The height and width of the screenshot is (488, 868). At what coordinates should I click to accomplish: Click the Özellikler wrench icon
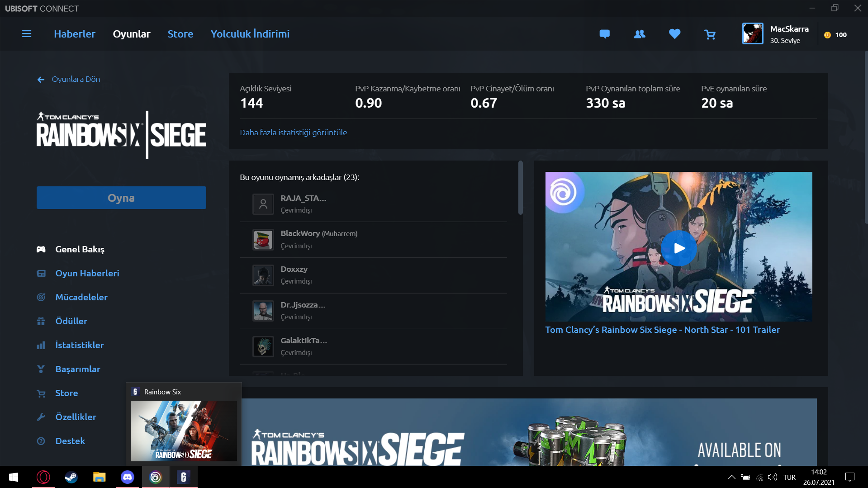point(41,417)
